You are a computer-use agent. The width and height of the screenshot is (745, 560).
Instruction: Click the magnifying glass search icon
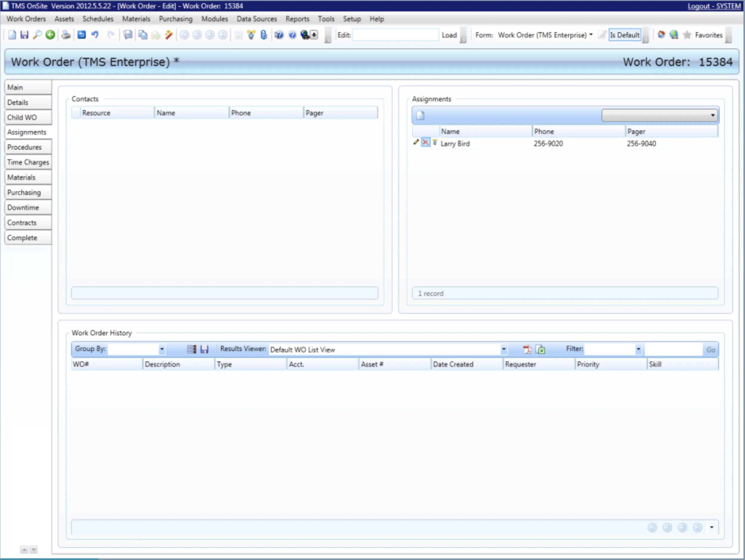(x=37, y=35)
